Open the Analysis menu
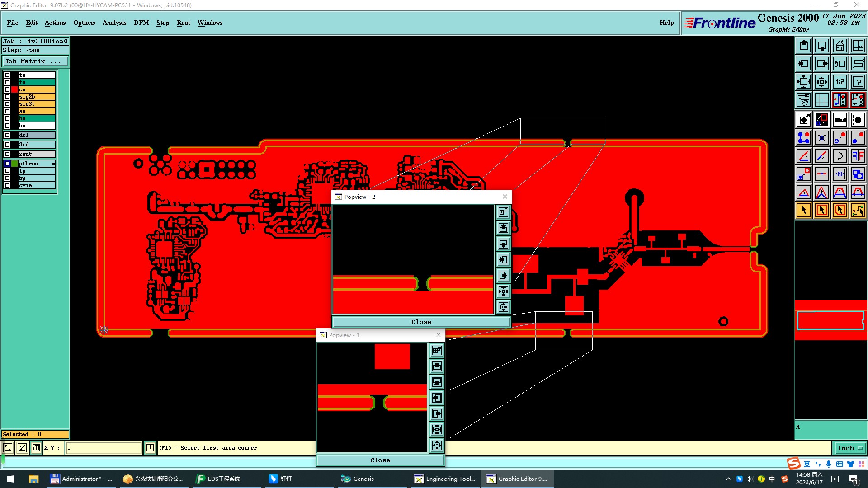 coord(114,23)
